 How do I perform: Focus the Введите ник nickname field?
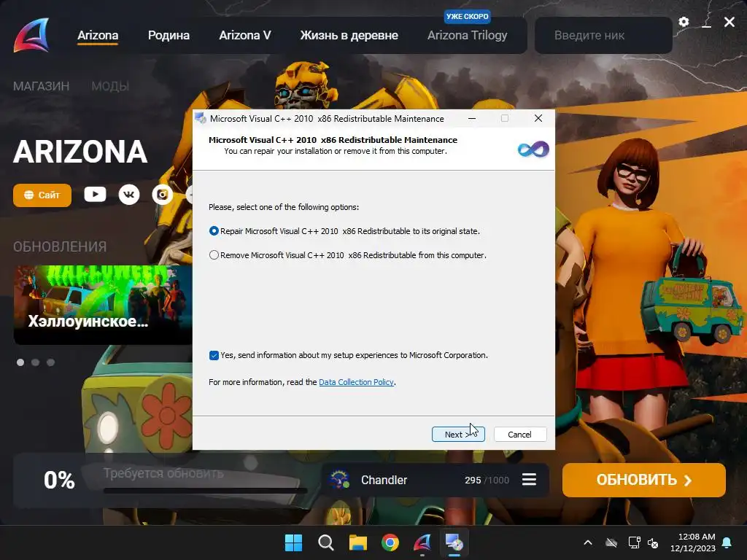603,35
